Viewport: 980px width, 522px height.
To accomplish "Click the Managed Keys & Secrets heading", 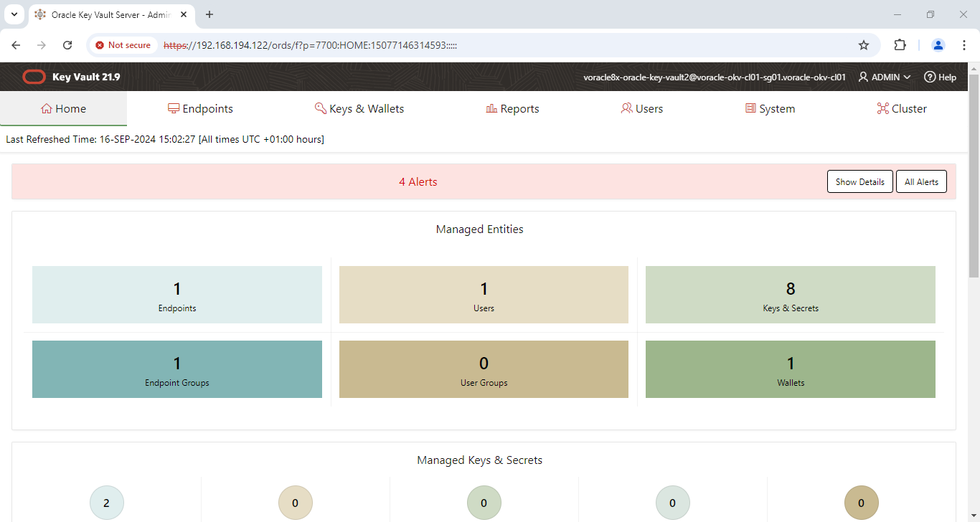I will 480,460.
